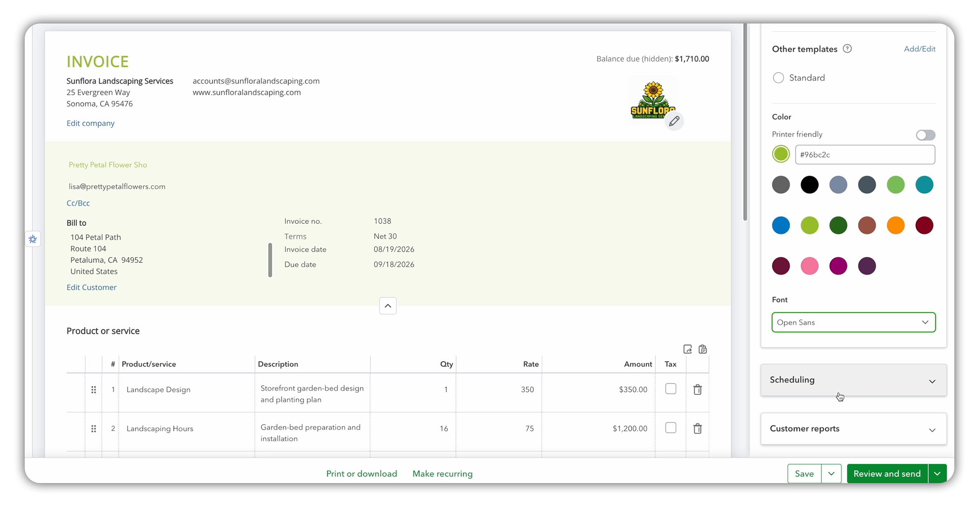Grab the drag handle for Landscape Design row
Screen dimensions: 980x510
[x=94, y=389]
